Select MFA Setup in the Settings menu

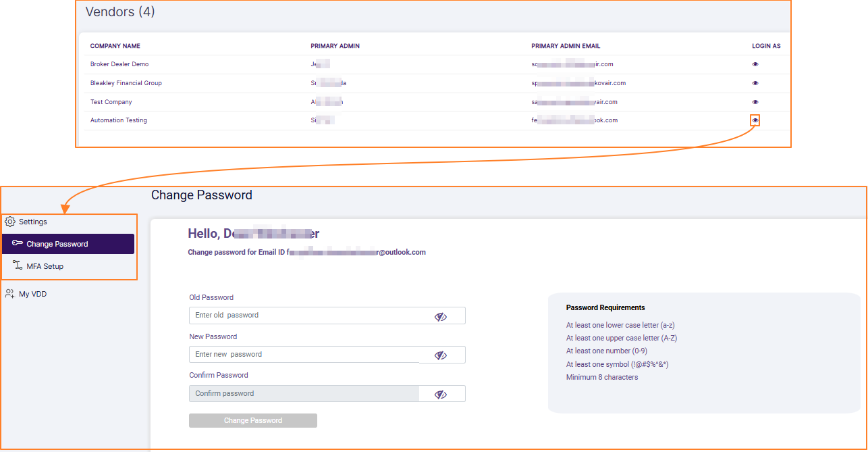click(x=47, y=266)
